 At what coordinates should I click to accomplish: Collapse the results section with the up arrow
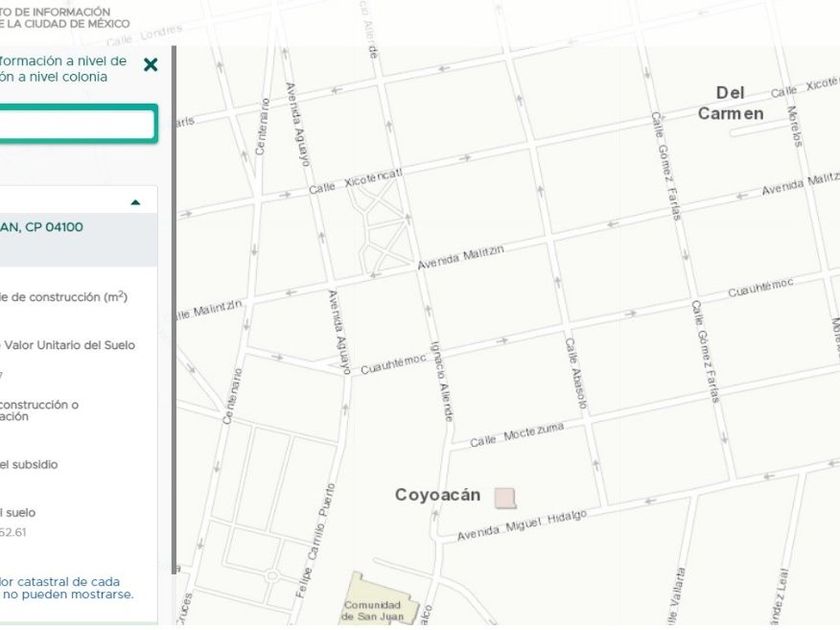click(x=136, y=203)
